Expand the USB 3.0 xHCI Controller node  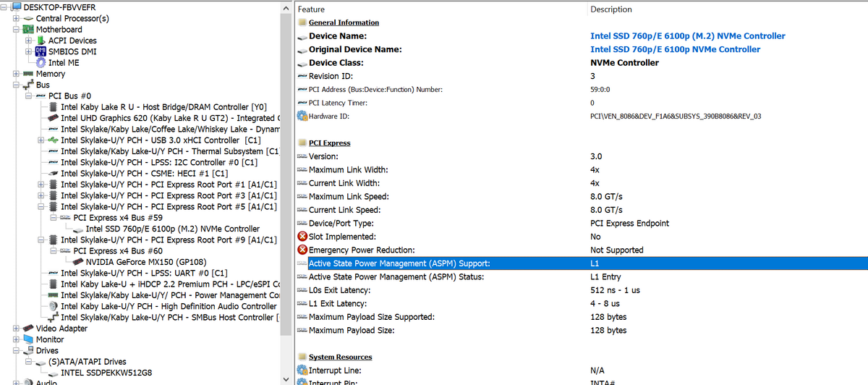42,140
